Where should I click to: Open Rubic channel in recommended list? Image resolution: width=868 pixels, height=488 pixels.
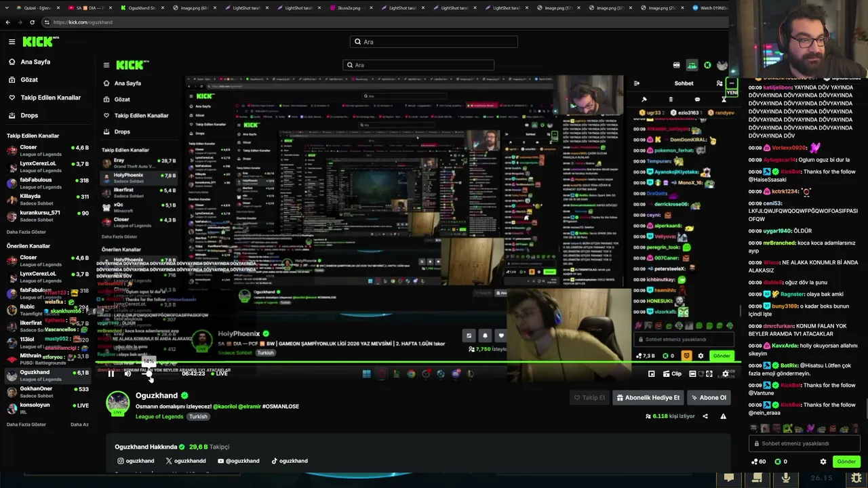(47, 310)
